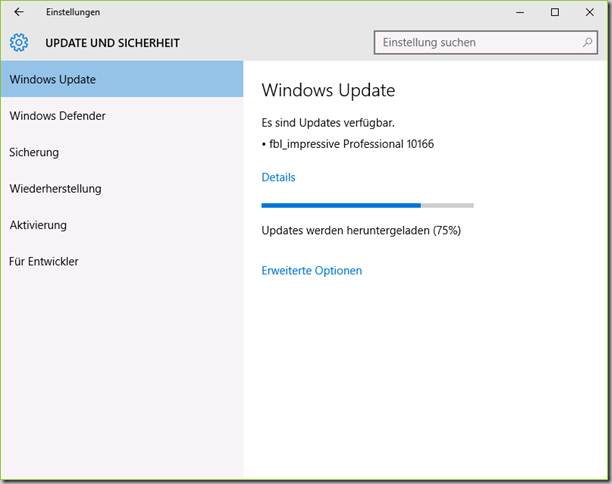Viewport: 612px width, 484px height.
Task: Switch to Wiederherstellung
Action: click(x=122, y=188)
